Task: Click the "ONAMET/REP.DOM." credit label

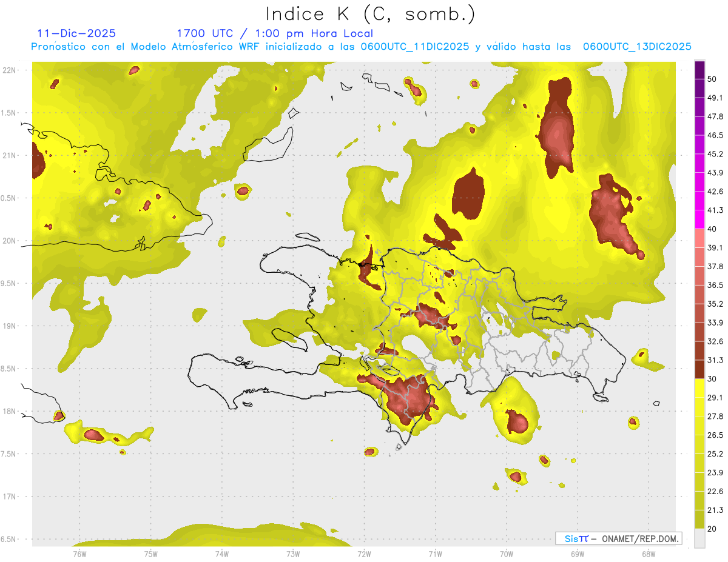Action: [x=641, y=538]
